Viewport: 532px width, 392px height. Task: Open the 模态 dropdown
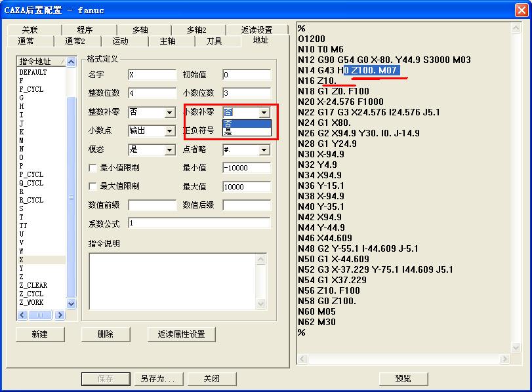(170, 149)
